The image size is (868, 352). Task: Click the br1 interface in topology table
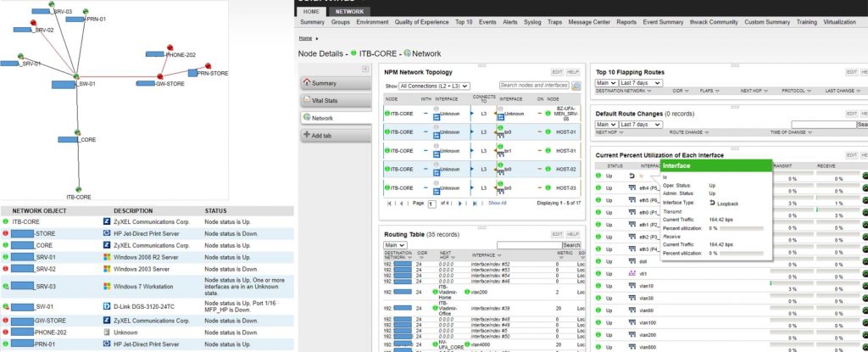click(509, 151)
